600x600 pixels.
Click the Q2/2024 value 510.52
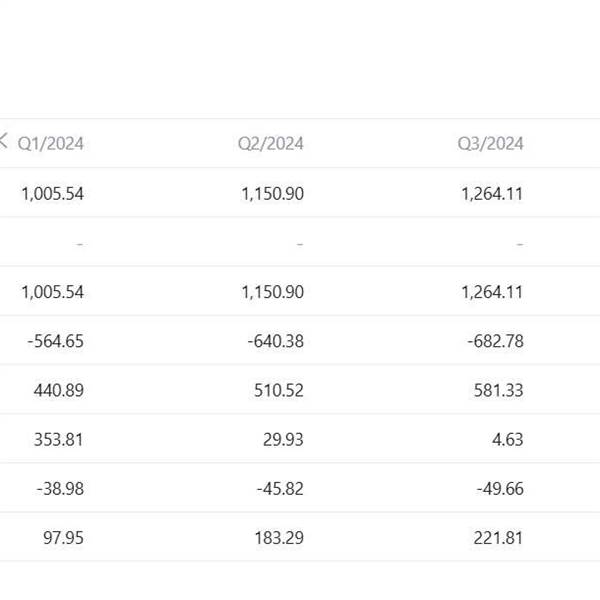pos(279,390)
